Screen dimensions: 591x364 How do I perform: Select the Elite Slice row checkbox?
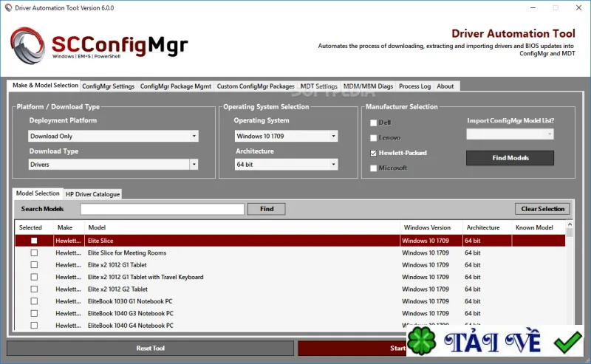34,241
